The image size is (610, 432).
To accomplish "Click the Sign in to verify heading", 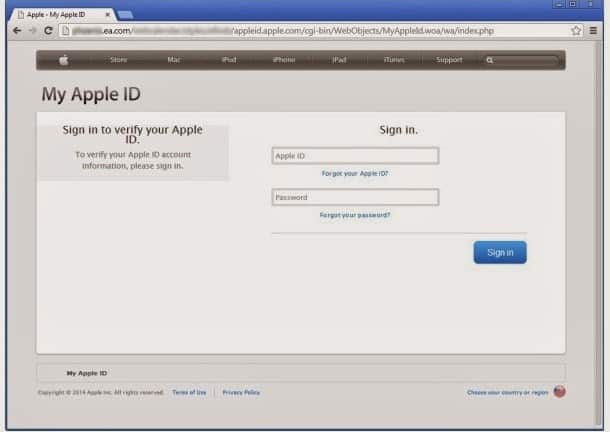I will tap(133, 134).
